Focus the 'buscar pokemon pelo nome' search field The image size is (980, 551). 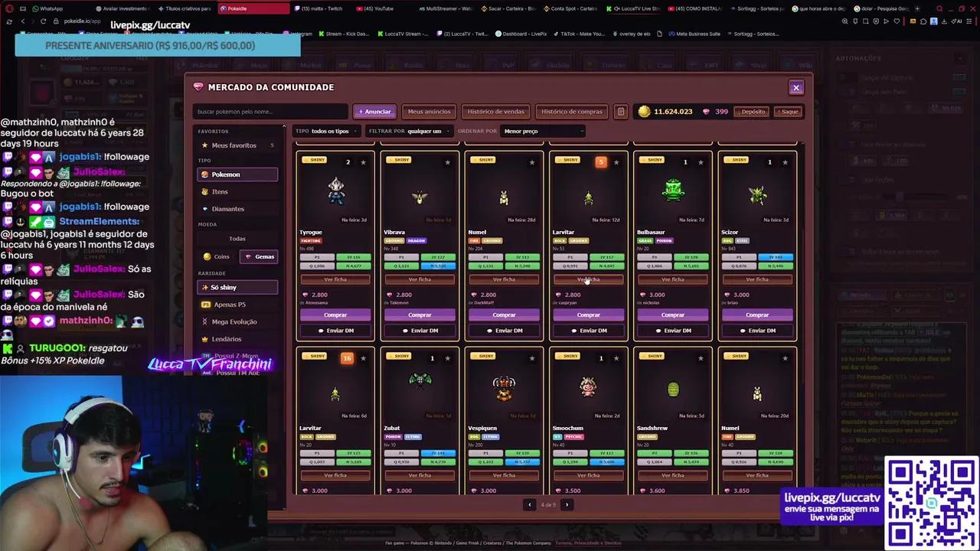point(270,112)
